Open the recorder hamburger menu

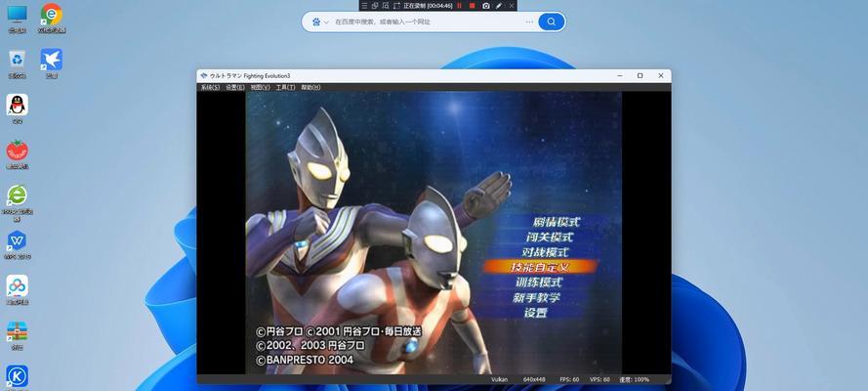point(364,6)
